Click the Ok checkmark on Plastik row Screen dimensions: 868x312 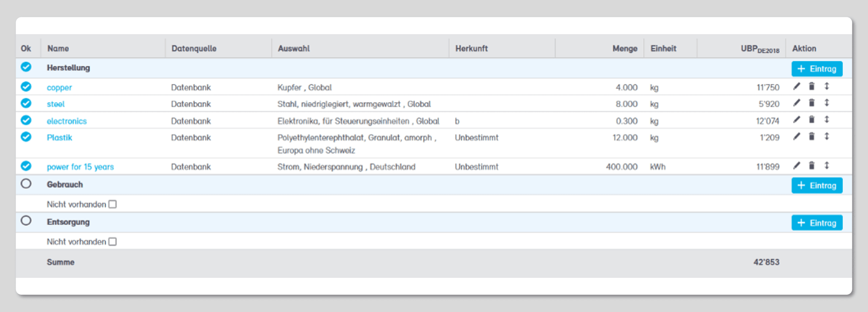(x=26, y=137)
